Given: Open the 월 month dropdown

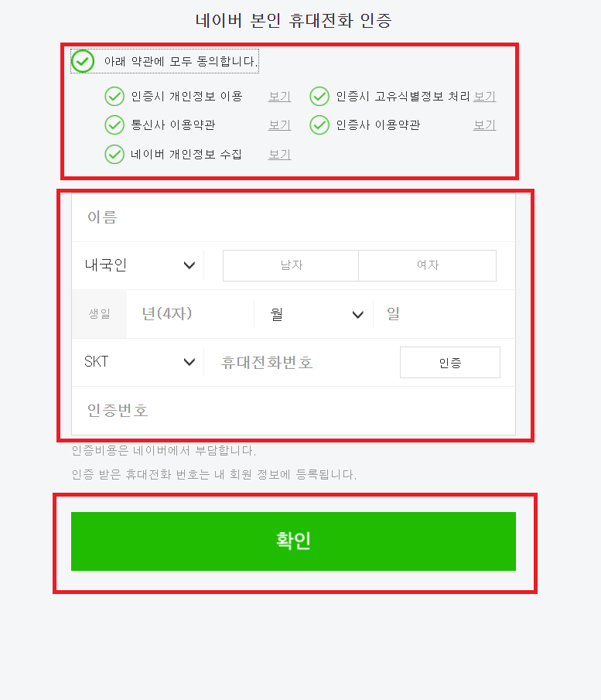Looking at the screenshot, I should tap(313, 314).
